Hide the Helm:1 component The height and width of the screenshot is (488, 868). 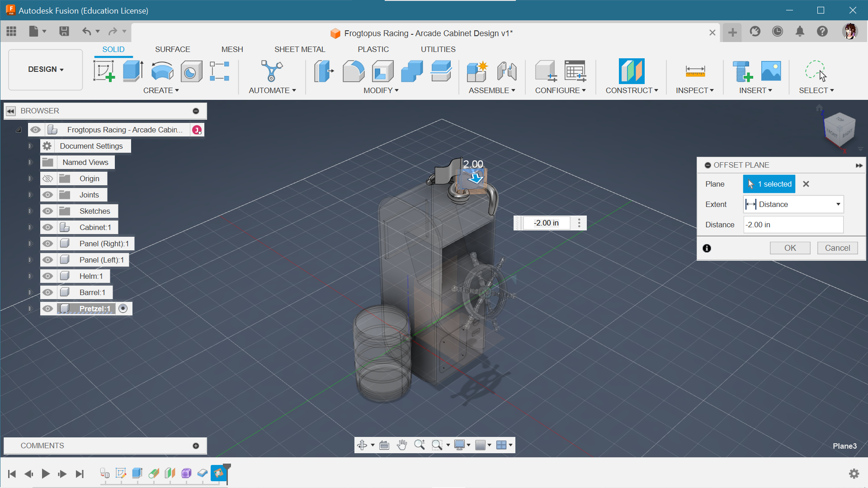(x=47, y=276)
